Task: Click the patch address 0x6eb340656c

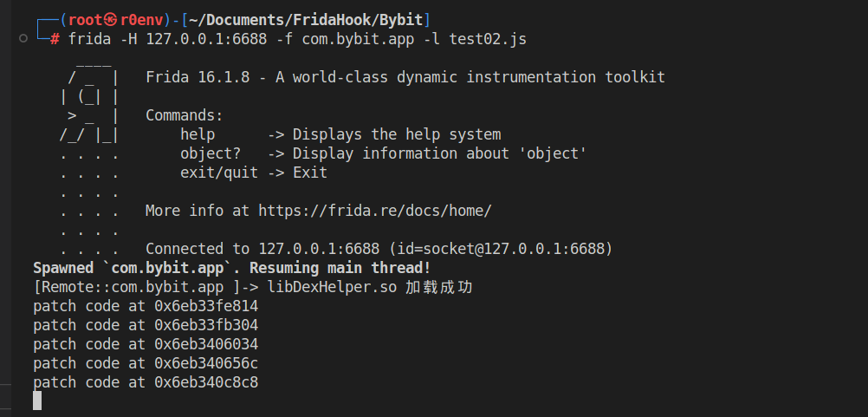Action: tap(206, 363)
